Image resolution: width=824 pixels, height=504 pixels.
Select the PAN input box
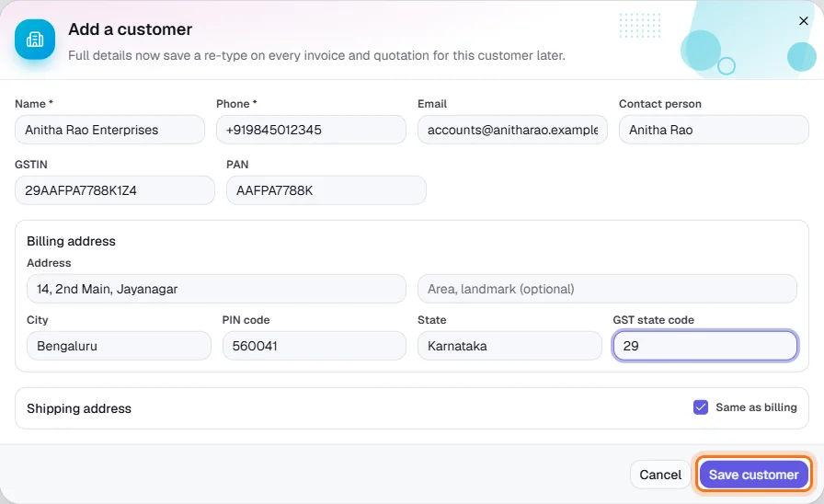(326, 190)
